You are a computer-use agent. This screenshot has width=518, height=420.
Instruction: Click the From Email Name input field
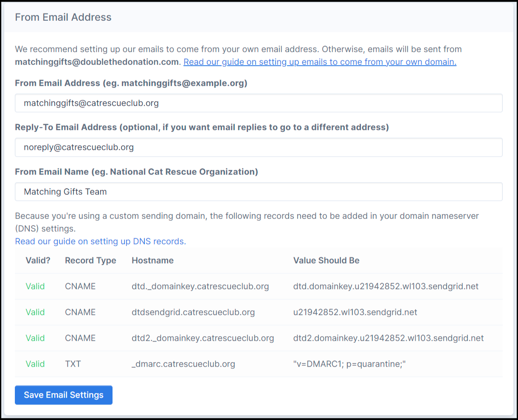259,192
